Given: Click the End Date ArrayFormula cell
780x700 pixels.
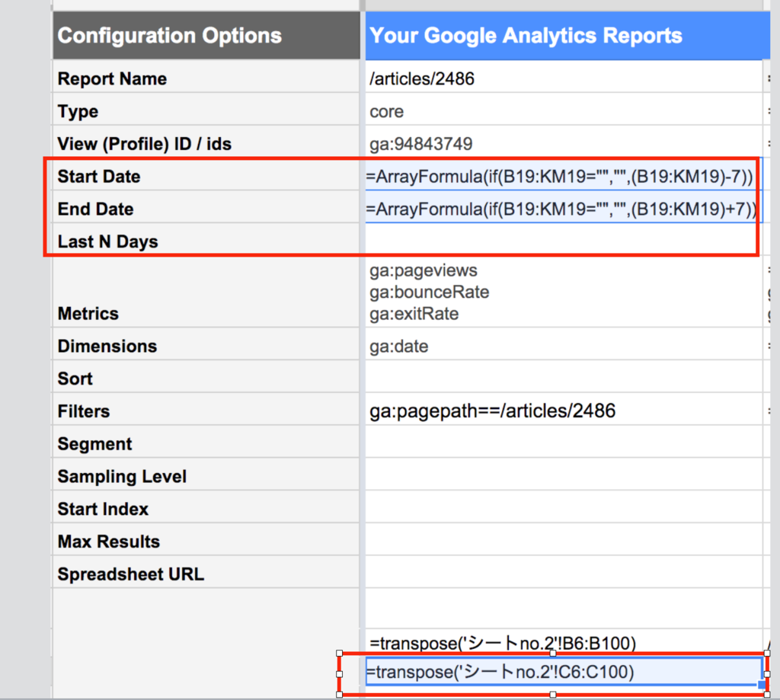Looking at the screenshot, I should tap(564, 209).
